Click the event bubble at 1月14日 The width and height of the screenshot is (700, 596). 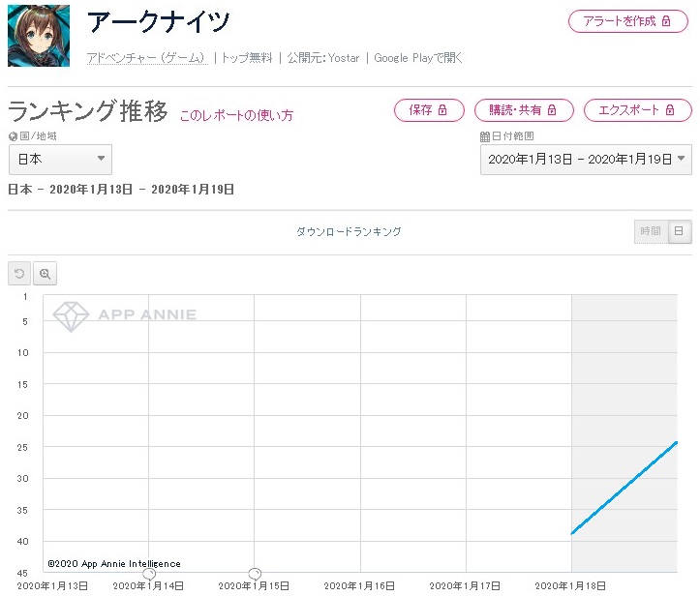point(149,574)
